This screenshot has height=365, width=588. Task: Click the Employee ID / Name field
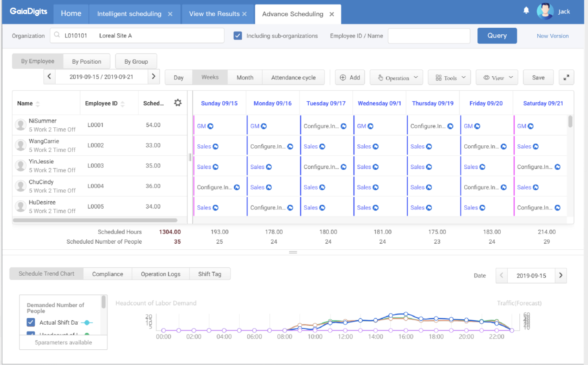point(429,36)
